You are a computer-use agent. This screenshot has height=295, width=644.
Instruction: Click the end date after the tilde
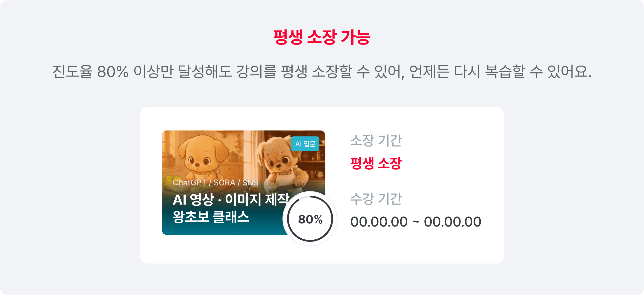click(452, 222)
